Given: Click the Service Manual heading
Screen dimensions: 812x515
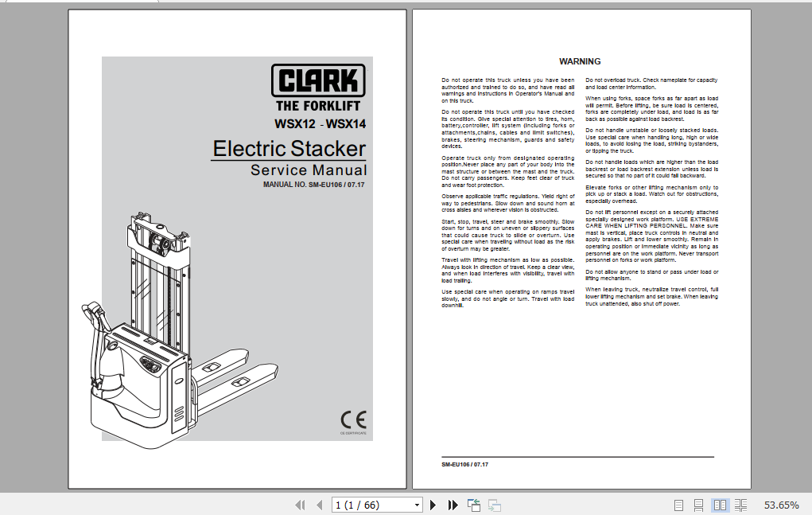Looking at the screenshot, I should click(309, 170).
